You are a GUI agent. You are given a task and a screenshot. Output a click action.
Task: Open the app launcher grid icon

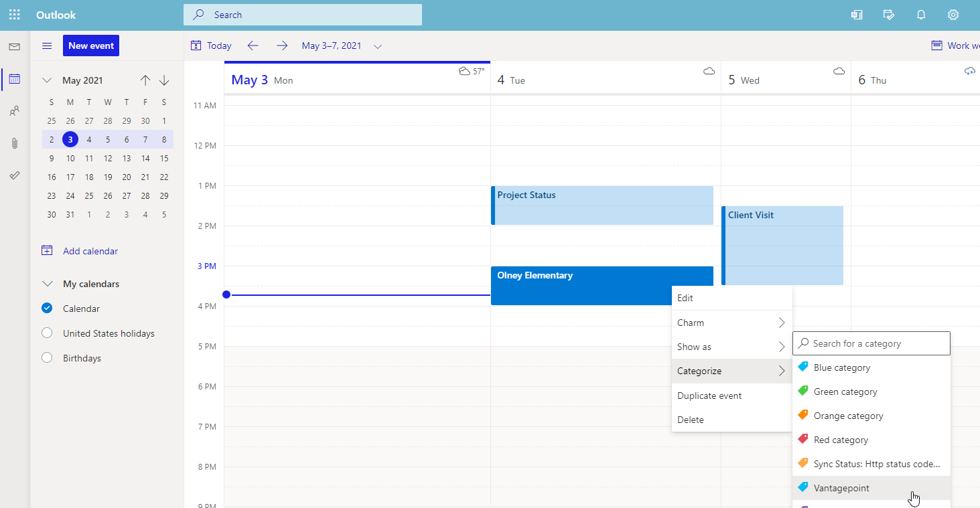[15, 15]
